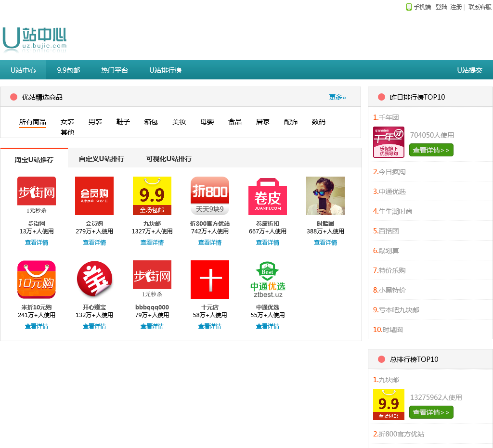Open 3.中通优选 in yesterday's ranking
493x448 pixels.
[x=389, y=192]
